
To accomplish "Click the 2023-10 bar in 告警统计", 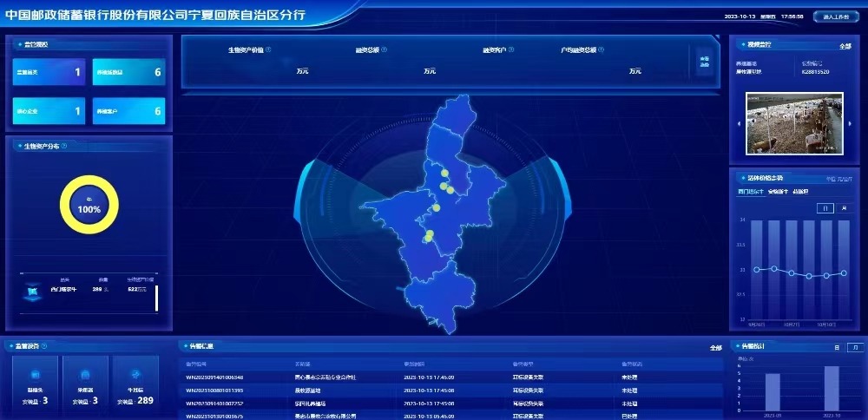I will [832, 389].
